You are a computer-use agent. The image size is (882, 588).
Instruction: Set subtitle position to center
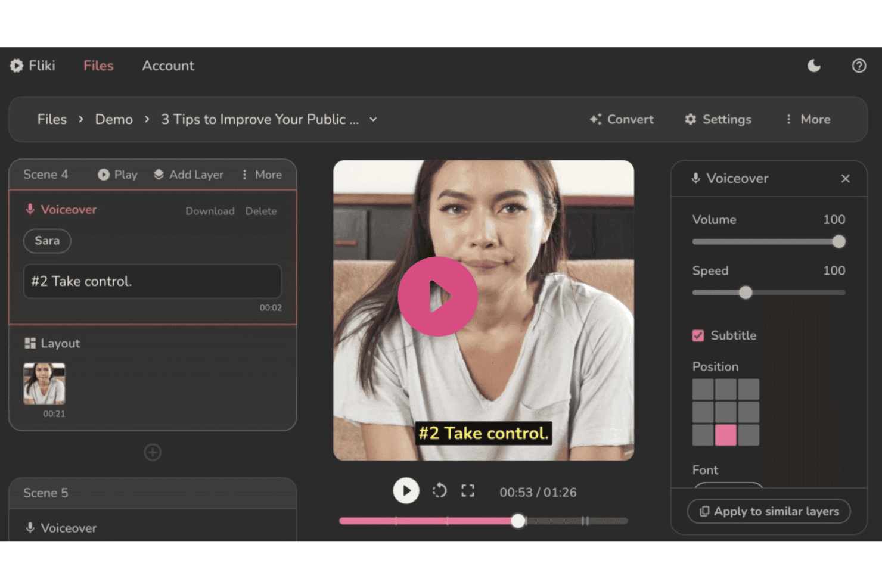[x=726, y=412]
